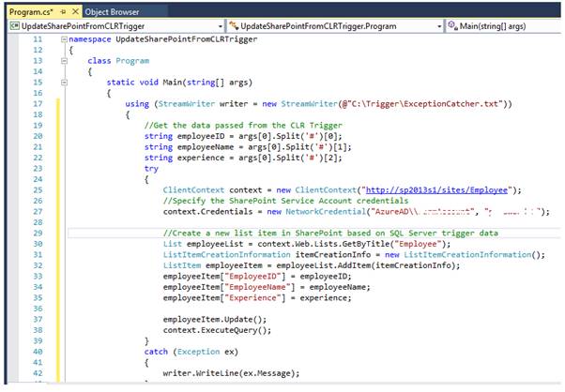Click line number 17 in the margin
The width and height of the screenshot is (565, 392).
[38, 104]
